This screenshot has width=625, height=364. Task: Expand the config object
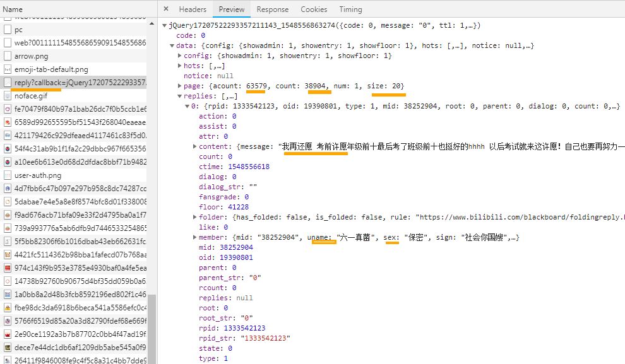click(179, 56)
